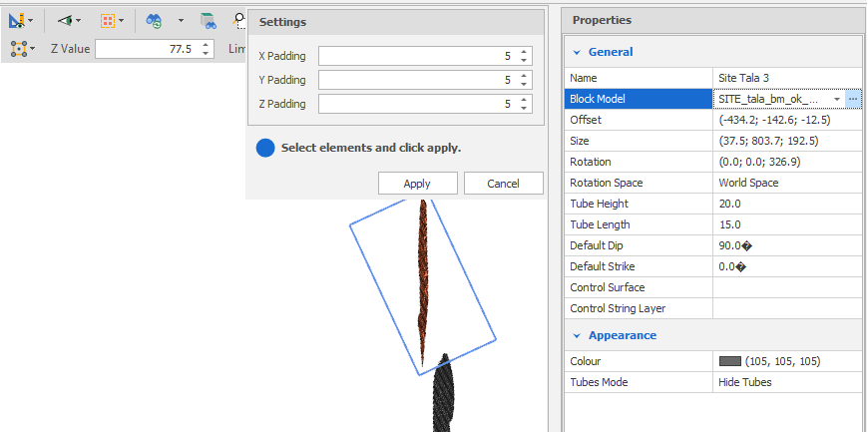Open the binoculars tool dropdown arrow
The height and width of the screenshot is (432, 868).
[181, 20]
